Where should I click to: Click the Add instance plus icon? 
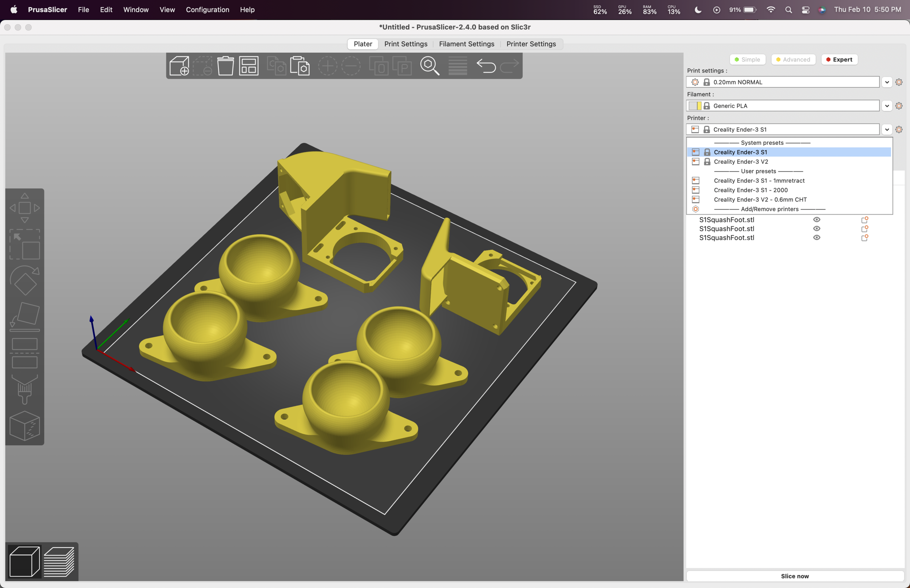click(328, 65)
